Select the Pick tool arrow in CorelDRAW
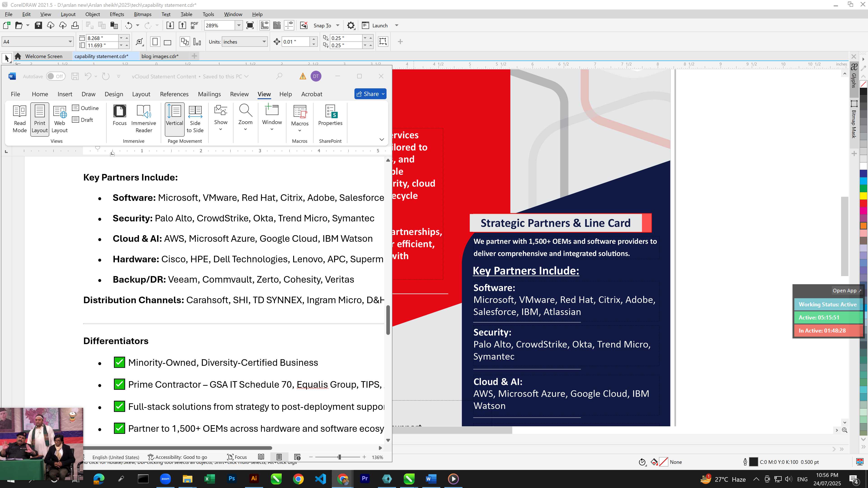This screenshot has height=488, width=868. pyautogui.click(x=7, y=58)
